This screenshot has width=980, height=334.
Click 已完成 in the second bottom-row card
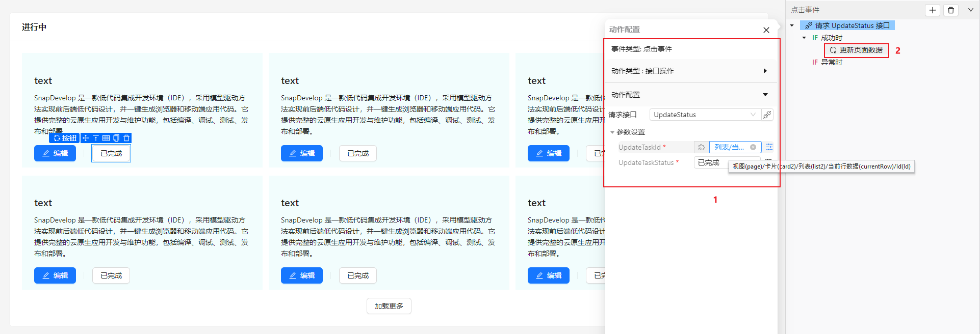358,275
